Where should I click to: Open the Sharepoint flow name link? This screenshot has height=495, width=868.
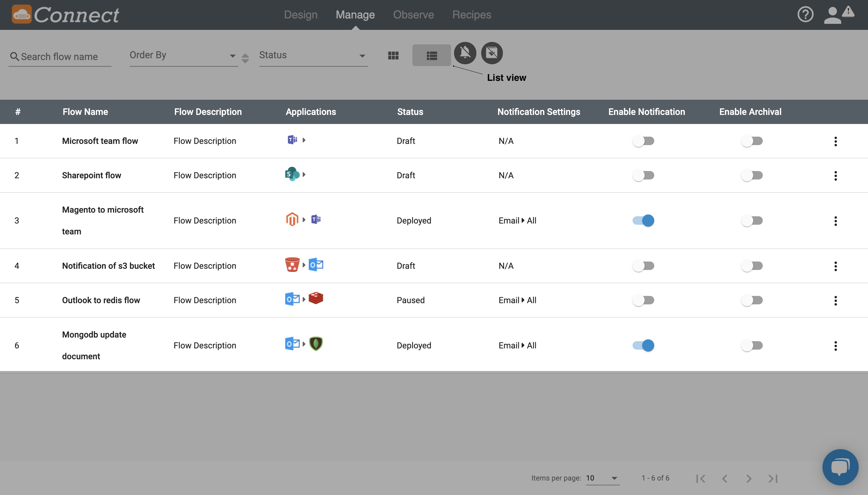(x=91, y=176)
